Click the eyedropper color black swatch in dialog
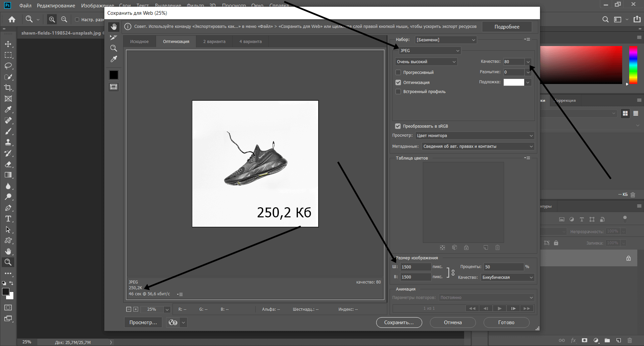Viewport: 644px width, 346px height. pos(114,75)
